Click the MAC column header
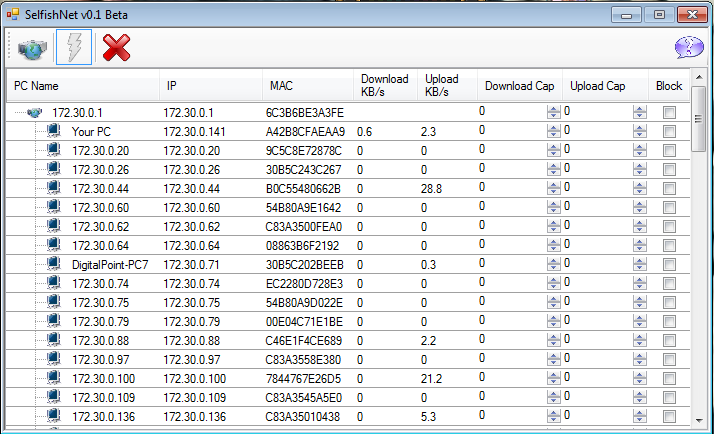Viewport: 714px width, 434px height. [308, 86]
